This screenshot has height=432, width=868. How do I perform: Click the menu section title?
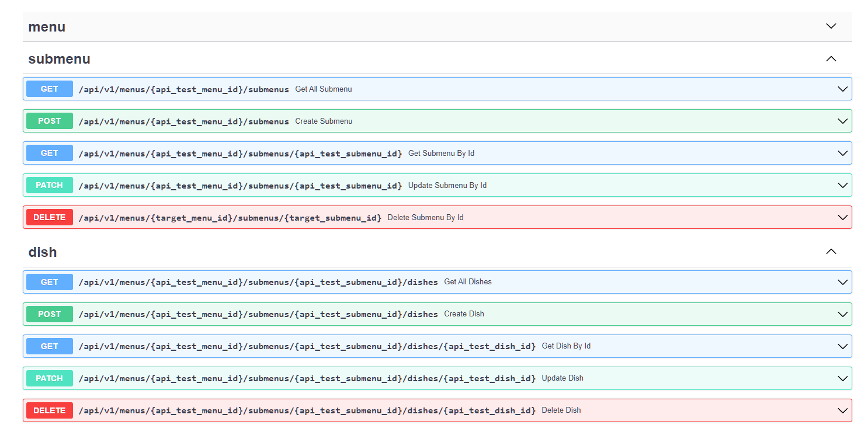click(x=47, y=26)
